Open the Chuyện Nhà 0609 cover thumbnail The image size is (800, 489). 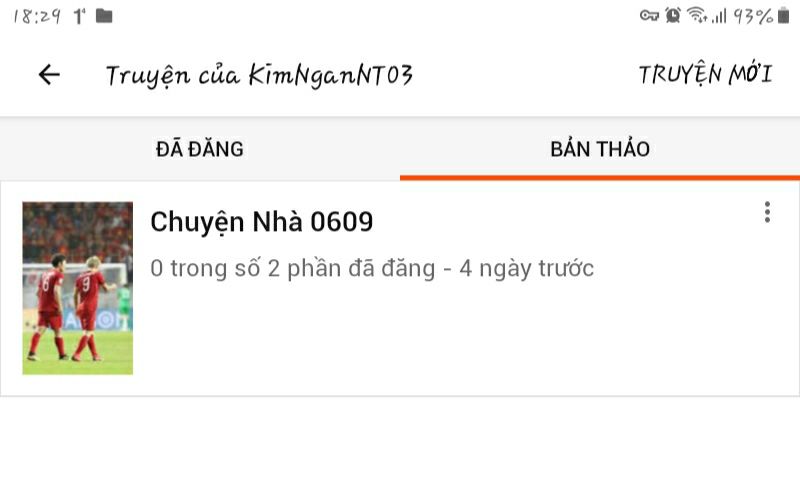(x=78, y=288)
